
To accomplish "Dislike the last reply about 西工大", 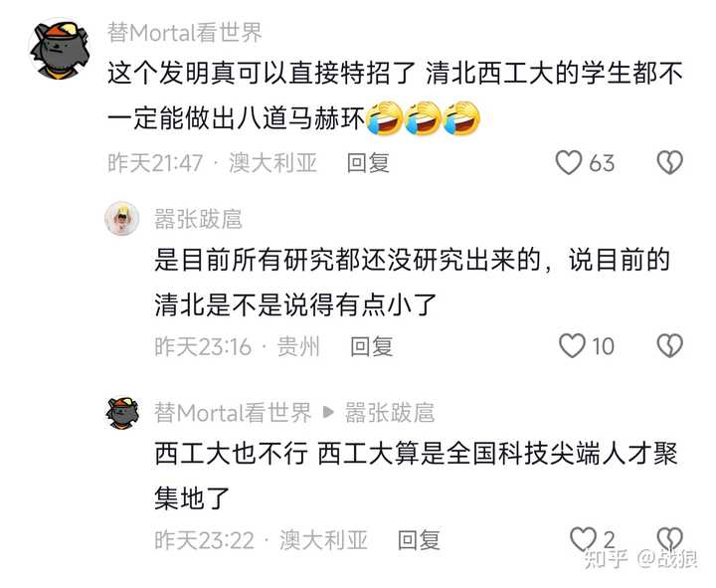I will tap(670, 539).
